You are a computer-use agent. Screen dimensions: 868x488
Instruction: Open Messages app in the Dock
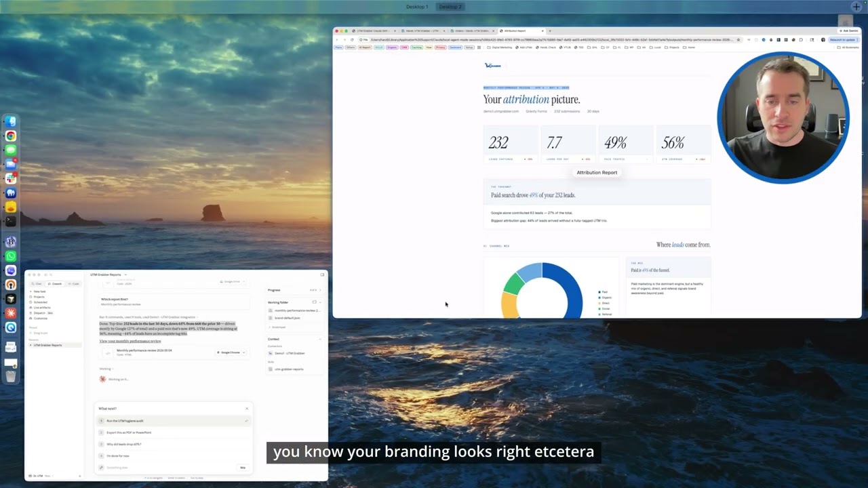[11, 150]
